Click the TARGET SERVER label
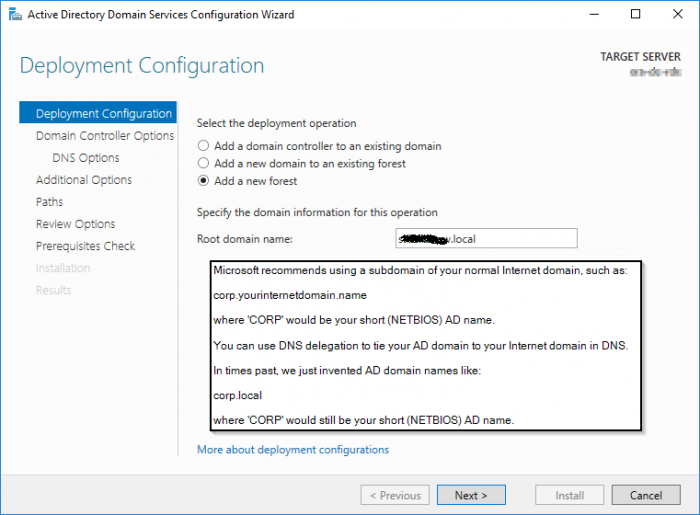The image size is (700, 515). [640, 57]
